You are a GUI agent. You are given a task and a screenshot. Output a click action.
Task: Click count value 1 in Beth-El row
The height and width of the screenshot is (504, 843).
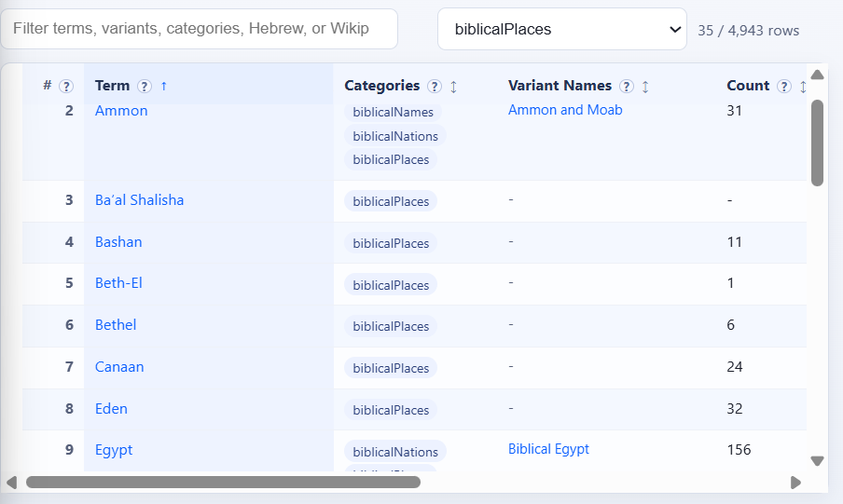(730, 282)
